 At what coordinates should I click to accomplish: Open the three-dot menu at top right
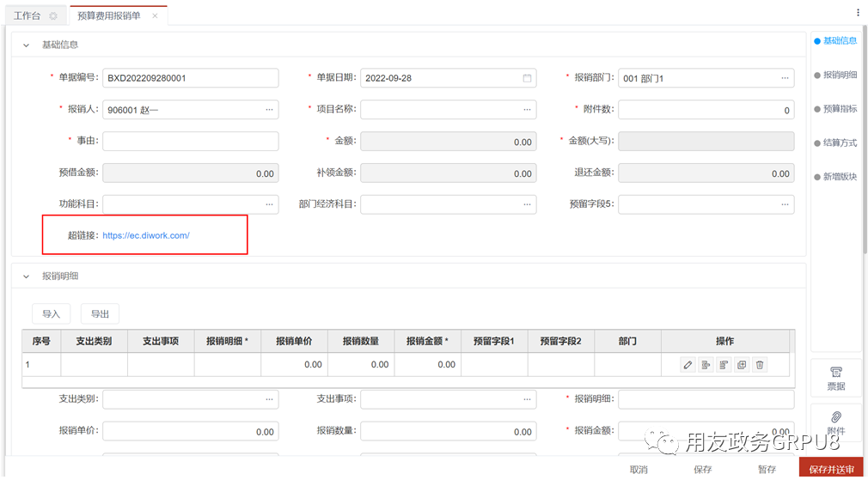858,12
